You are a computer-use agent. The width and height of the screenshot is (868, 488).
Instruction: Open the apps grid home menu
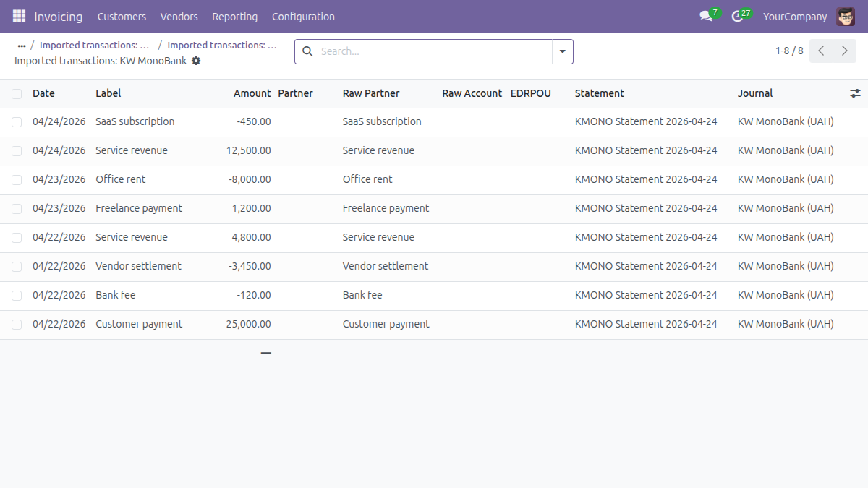coord(19,16)
